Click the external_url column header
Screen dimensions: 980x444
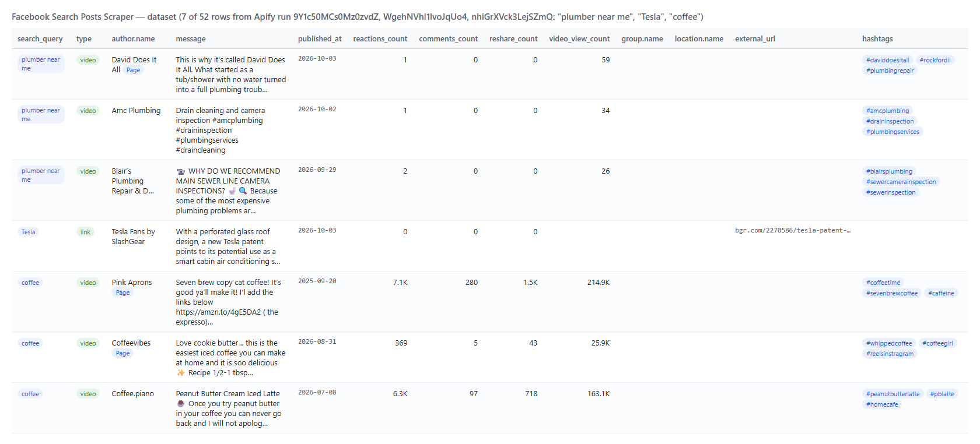[755, 39]
